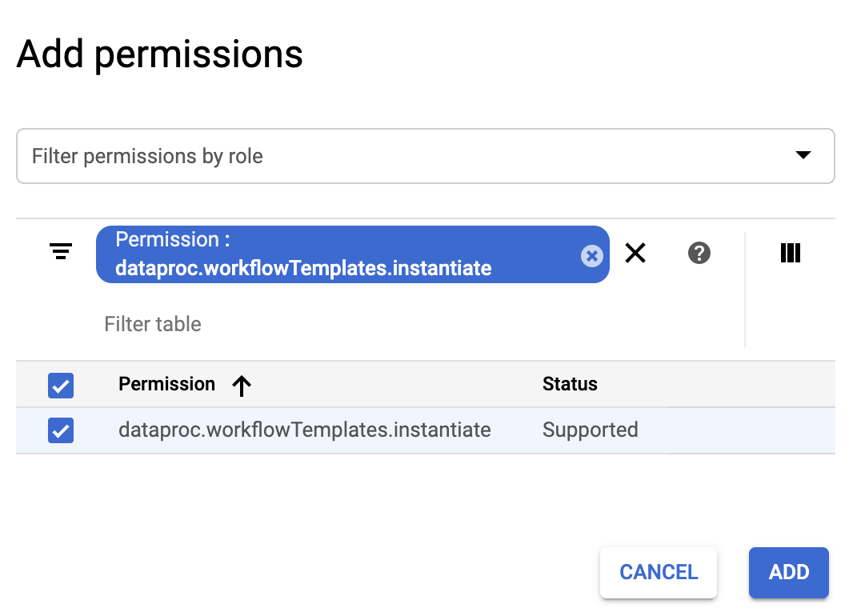The image size is (861, 616).
Task: Click the dataproc.workflowTemplates.instantiate table row text
Action: 304,430
